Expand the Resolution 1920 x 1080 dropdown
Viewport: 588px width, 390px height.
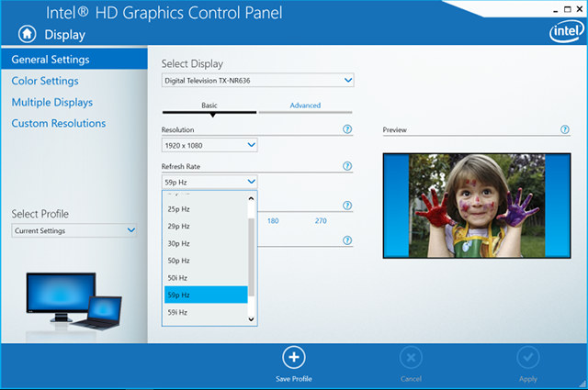(x=209, y=145)
